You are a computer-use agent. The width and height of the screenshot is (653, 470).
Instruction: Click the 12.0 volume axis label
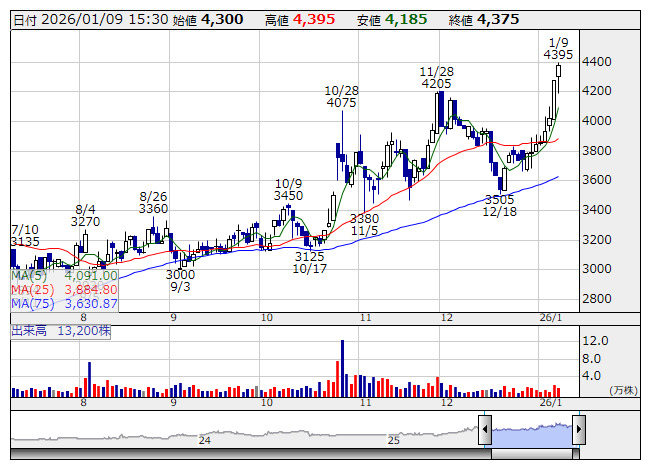[x=595, y=341]
